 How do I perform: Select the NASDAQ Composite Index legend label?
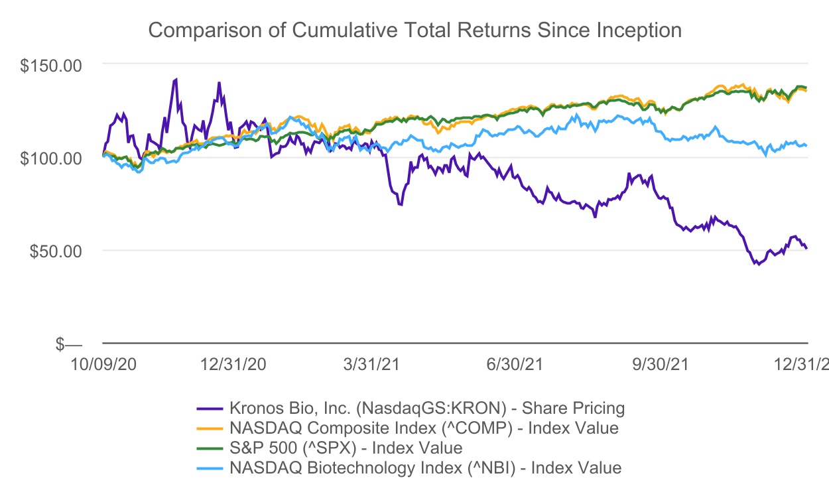[424, 428]
